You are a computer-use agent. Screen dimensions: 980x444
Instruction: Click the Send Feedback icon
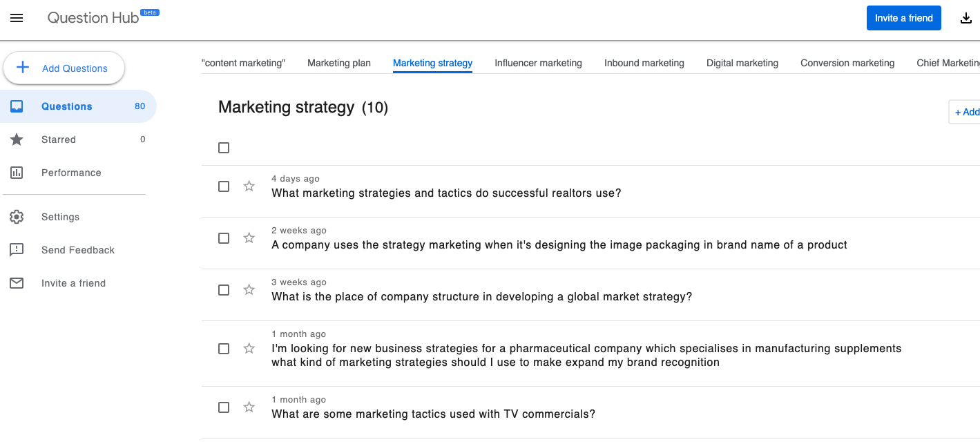(x=17, y=250)
